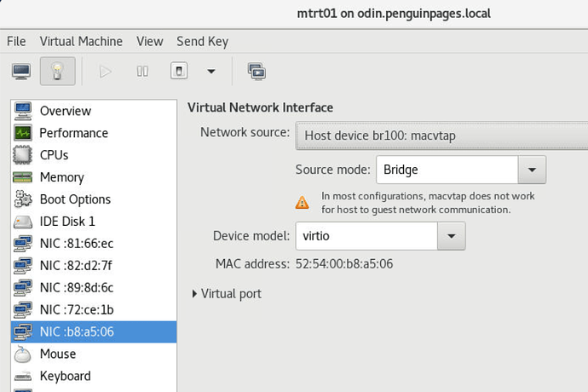Open the Source mode dropdown arrow
This screenshot has height=392, width=588.
532,170
